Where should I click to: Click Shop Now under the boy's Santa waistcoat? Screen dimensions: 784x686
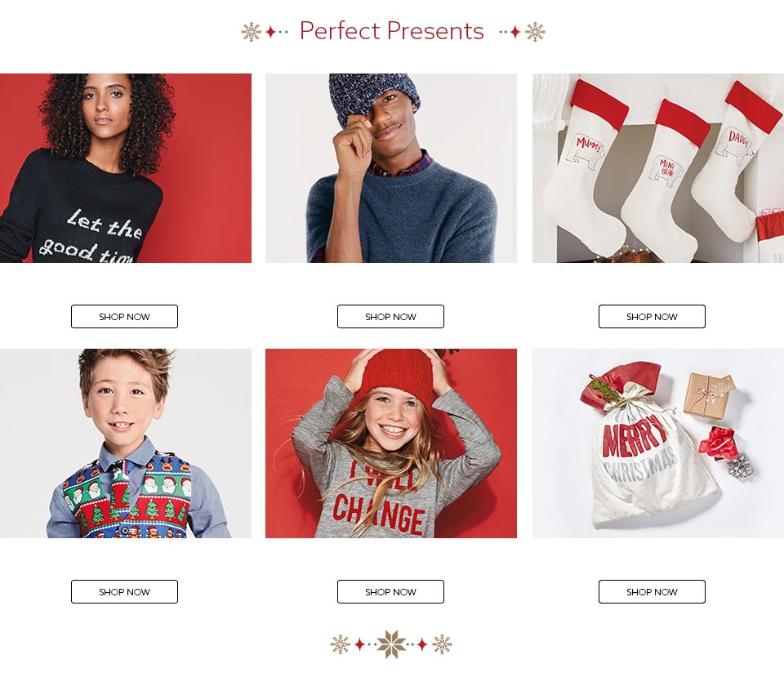(x=124, y=591)
